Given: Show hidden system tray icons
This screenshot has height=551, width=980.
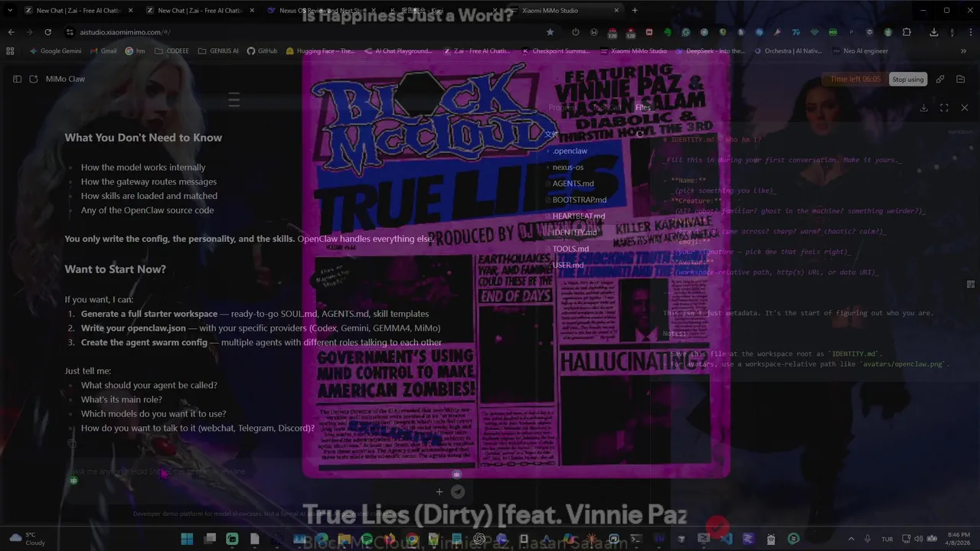Looking at the screenshot, I should (x=851, y=539).
